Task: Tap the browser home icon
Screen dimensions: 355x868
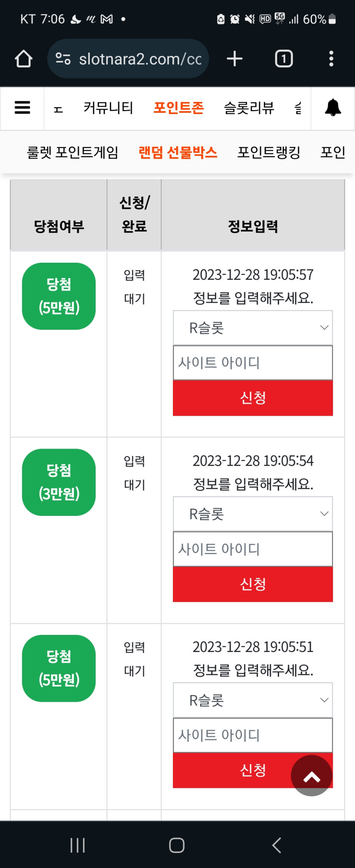Action: coord(23,59)
